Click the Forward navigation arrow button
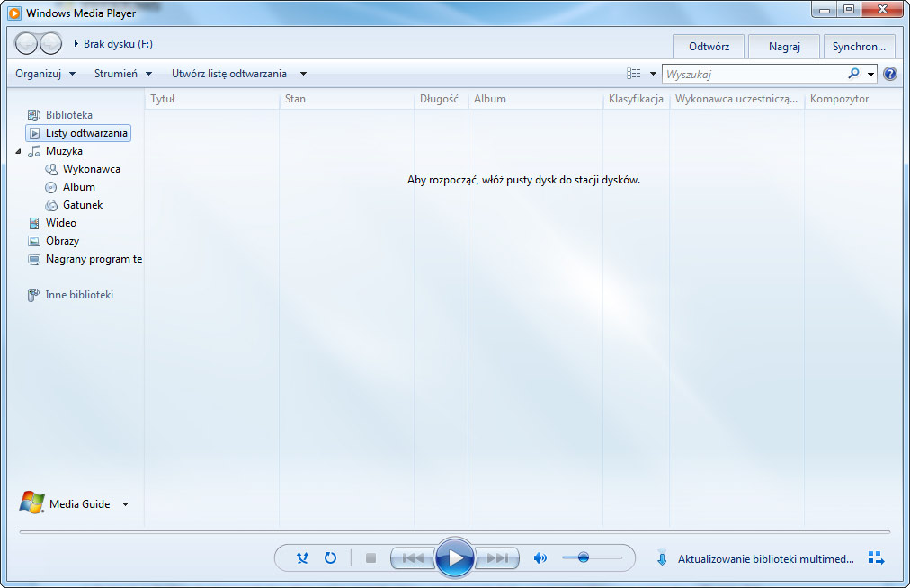This screenshot has height=588, width=910. click(51, 43)
